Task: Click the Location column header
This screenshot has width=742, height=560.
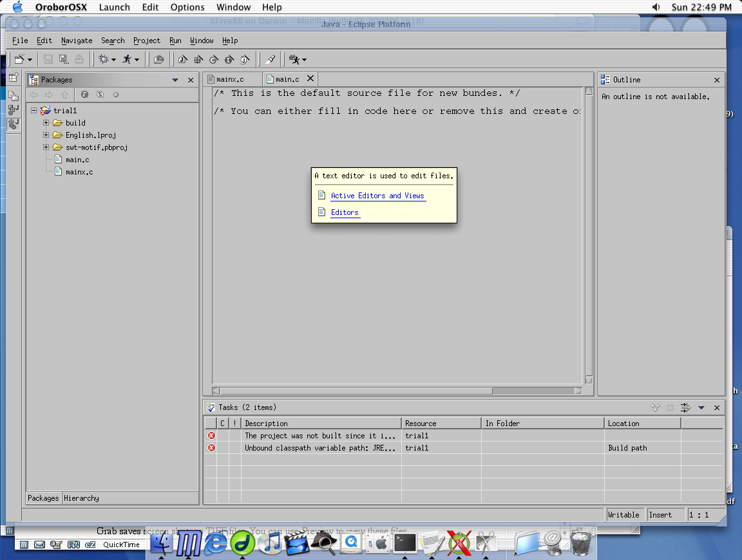Action: [x=642, y=424]
